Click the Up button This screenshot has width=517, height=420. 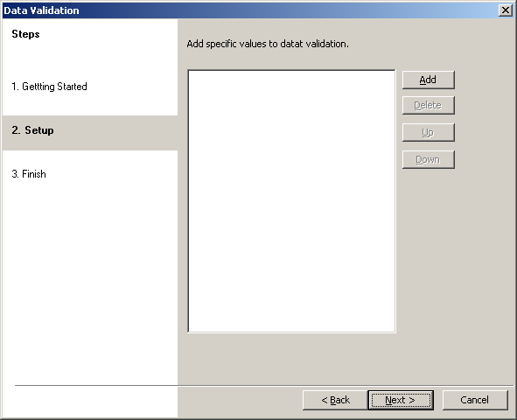[429, 132]
